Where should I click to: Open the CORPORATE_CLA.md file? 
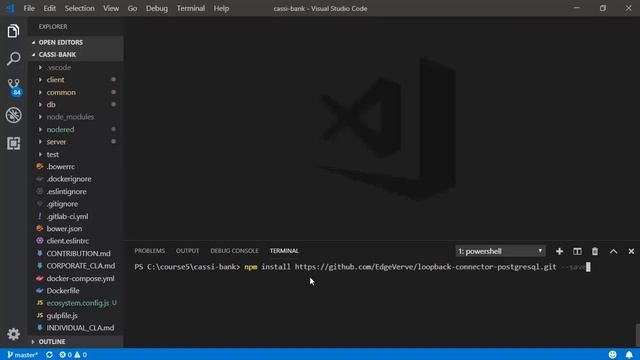(x=76, y=266)
